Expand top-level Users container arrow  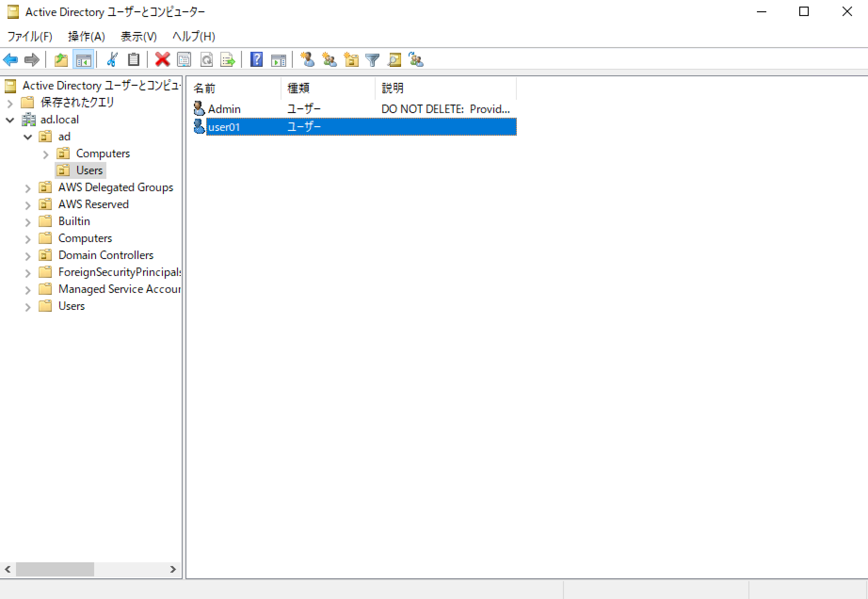tap(28, 307)
